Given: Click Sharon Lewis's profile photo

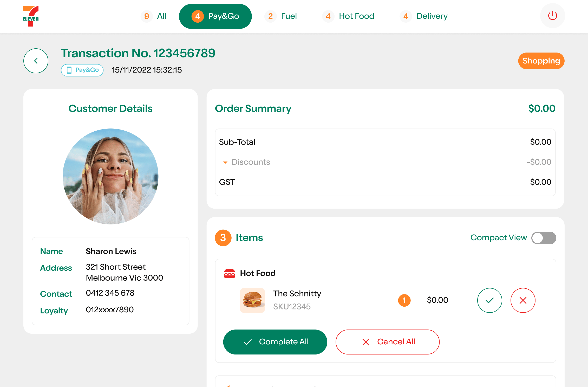Looking at the screenshot, I should tap(110, 176).
